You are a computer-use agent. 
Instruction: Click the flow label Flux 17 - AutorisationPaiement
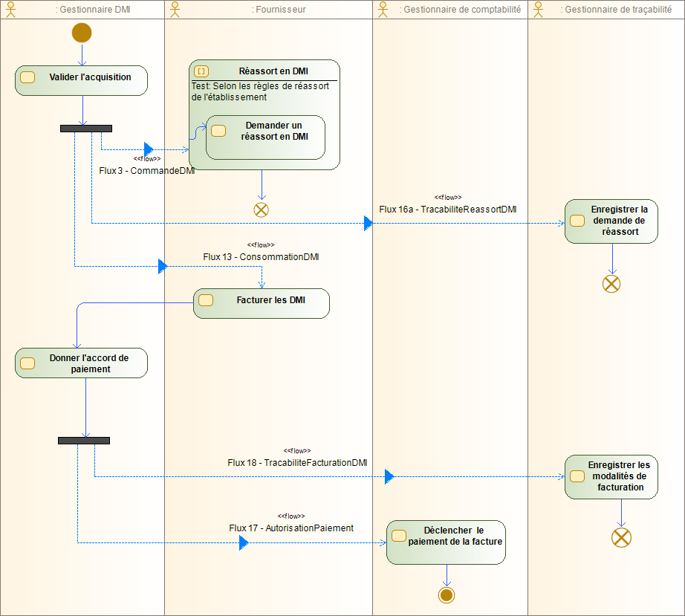[290, 528]
